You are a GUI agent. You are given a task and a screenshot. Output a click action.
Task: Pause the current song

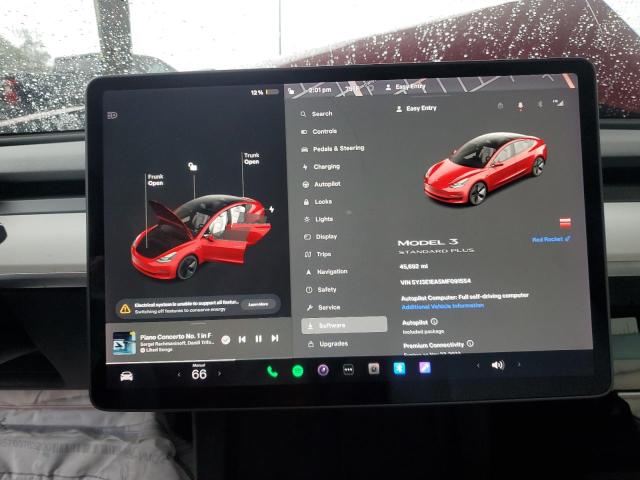(x=258, y=339)
